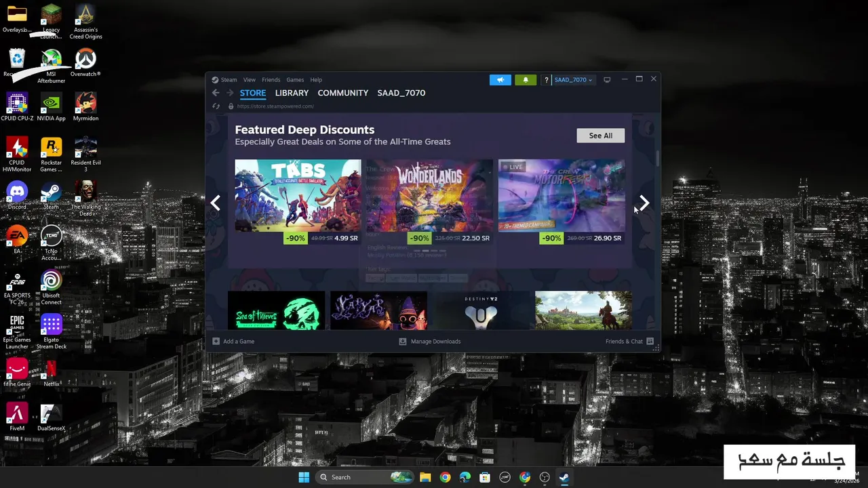The width and height of the screenshot is (868, 488).
Task: Select Rockstar Games Launcher desktop icon
Action: [x=52, y=155]
